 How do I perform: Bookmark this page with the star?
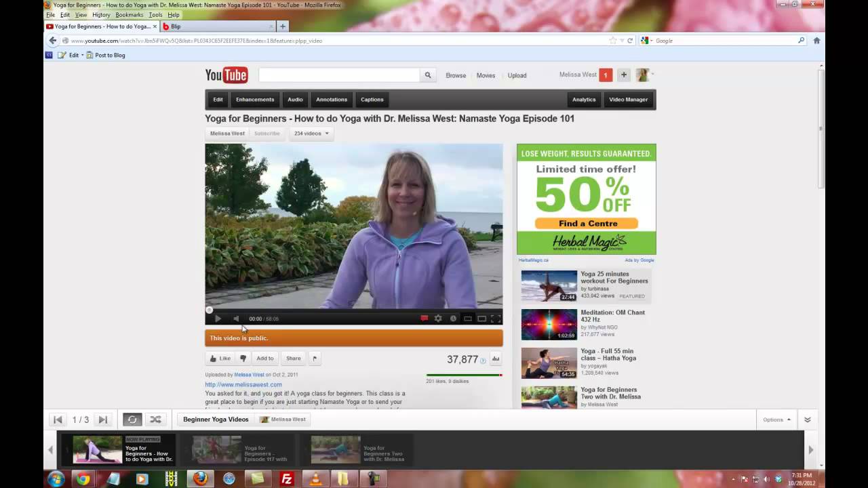pos(613,41)
